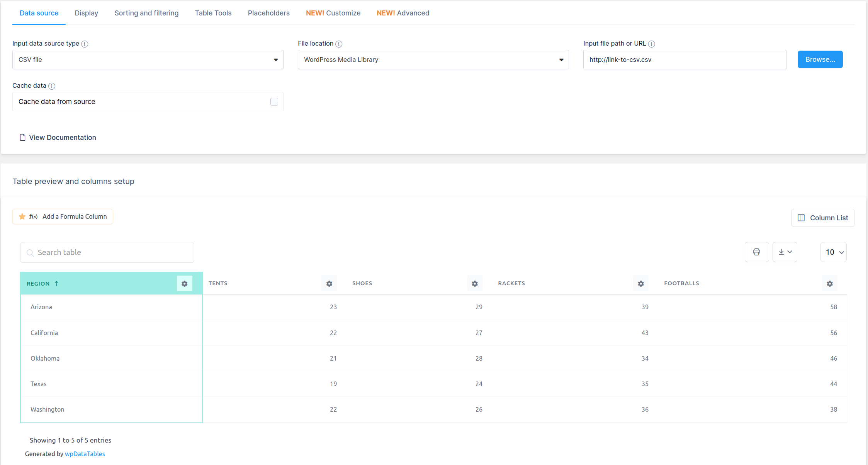Image resolution: width=868 pixels, height=465 pixels.
Task: Select the Texas region cell
Action: pyautogui.click(x=111, y=384)
